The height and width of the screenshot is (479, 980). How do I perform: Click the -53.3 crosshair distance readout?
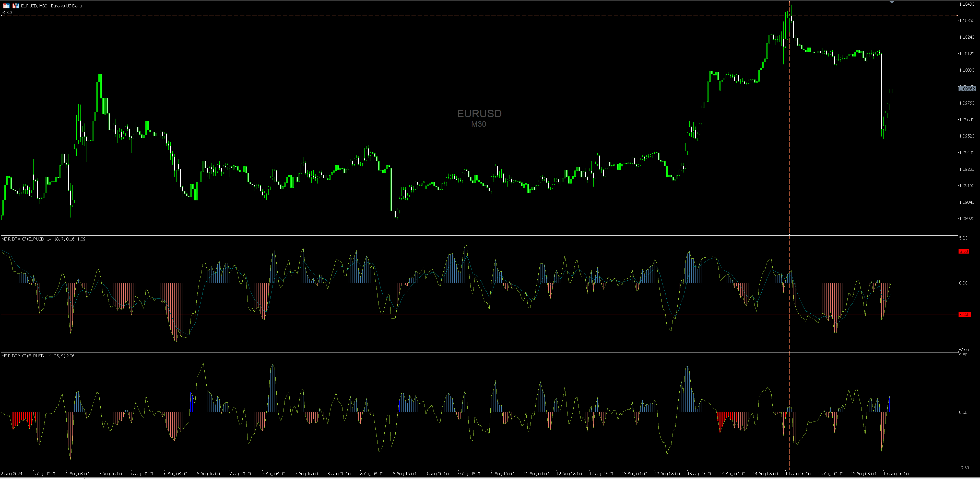[x=7, y=13]
